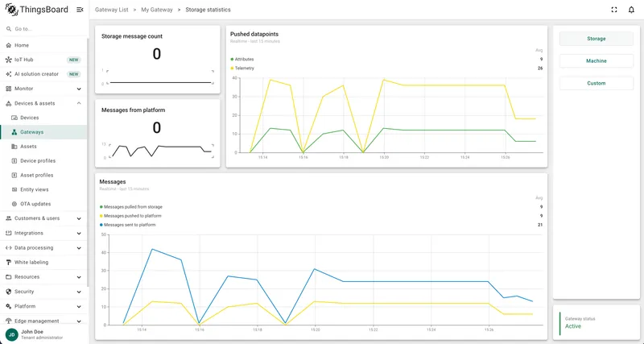
Task: Click the Entity views icon
Action: pos(14,190)
